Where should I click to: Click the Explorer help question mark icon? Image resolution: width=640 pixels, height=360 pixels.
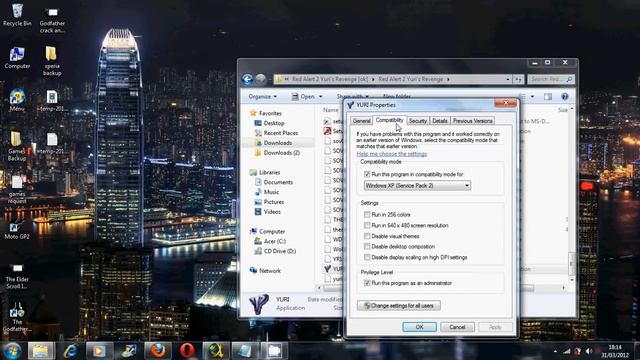tap(564, 97)
